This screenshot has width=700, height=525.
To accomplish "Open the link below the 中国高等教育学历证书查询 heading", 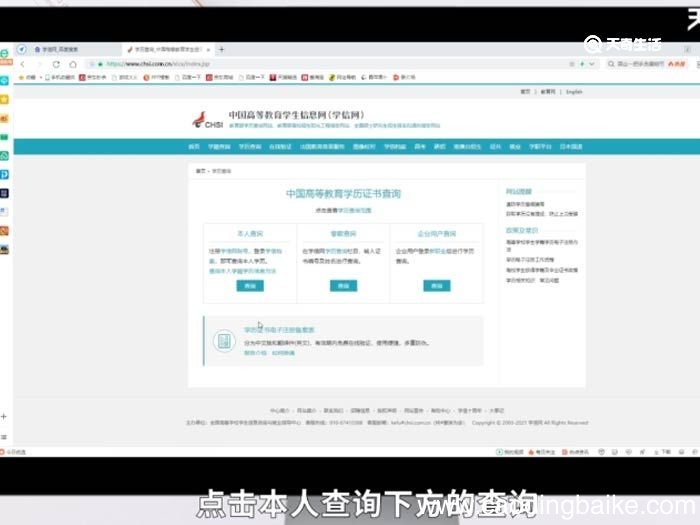I will (354, 210).
